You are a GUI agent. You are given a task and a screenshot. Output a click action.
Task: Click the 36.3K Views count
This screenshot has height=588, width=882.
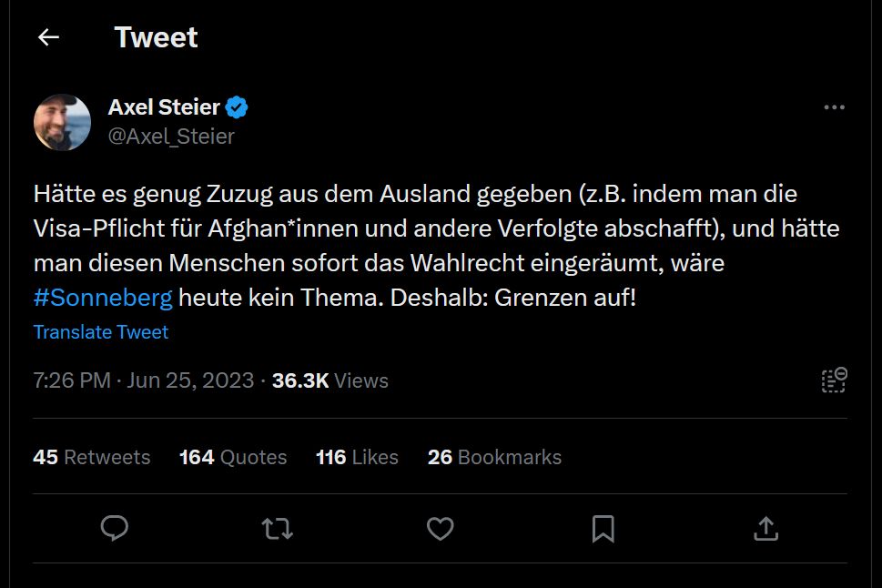[x=330, y=380]
